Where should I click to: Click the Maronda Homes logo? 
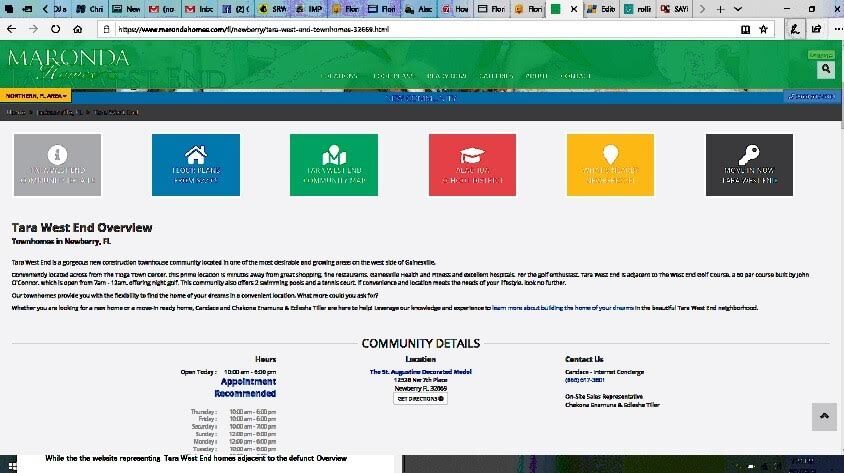tap(68, 62)
